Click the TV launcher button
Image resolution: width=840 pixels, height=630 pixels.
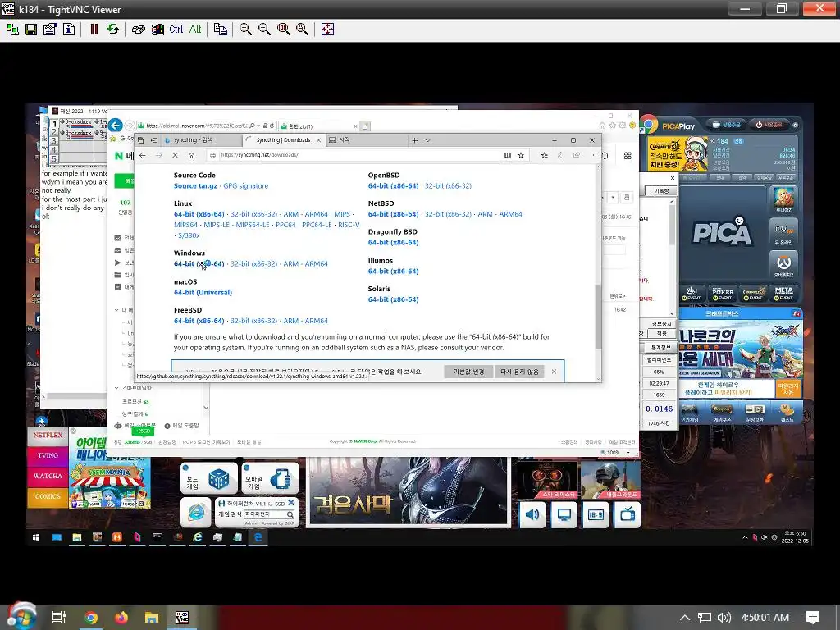pyautogui.click(x=628, y=515)
